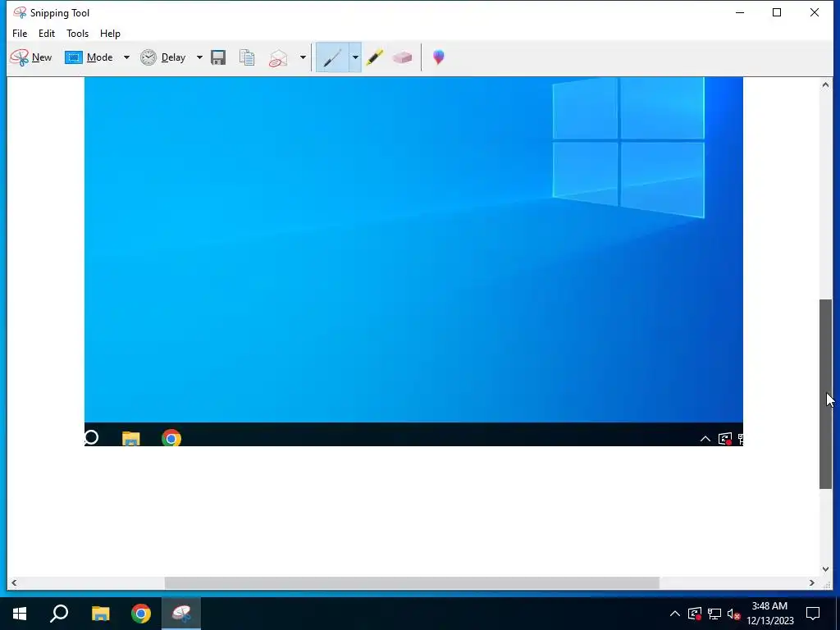Select the Eraser tool
Image resolution: width=840 pixels, height=630 pixels.
tap(402, 57)
